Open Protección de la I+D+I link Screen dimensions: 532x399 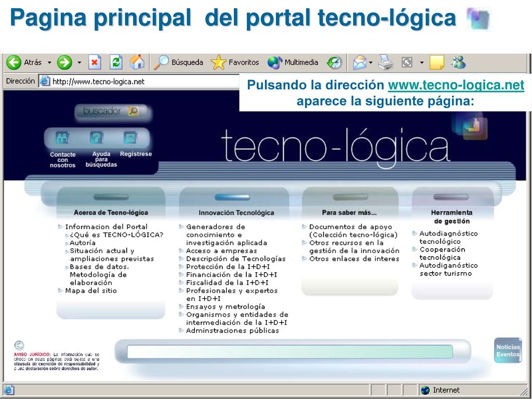pyautogui.click(x=228, y=267)
